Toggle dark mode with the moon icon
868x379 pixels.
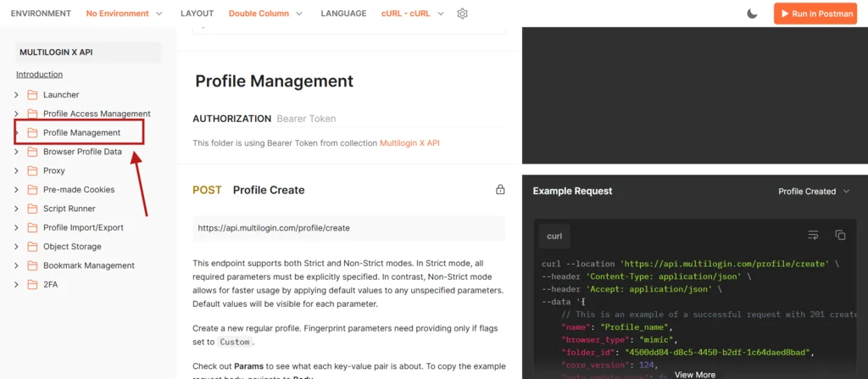click(x=752, y=14)
